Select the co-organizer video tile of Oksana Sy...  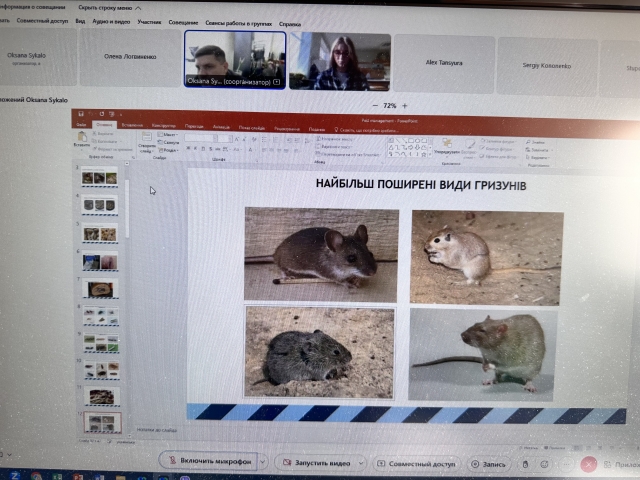click(x=235, y=60)
